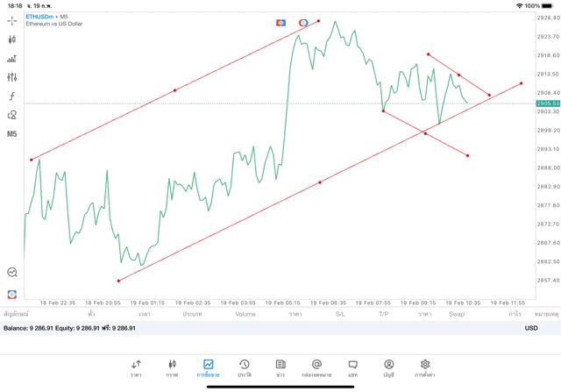The image size is (561, 392).
Task: Open the แชท (Chat) tab
Action: (352, 367)
